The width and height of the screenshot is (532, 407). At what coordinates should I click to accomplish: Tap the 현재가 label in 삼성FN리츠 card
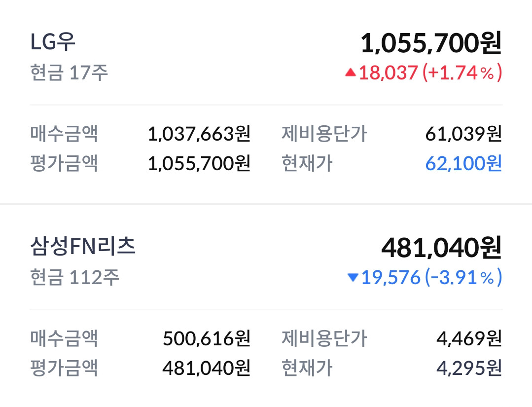[307, 368]
